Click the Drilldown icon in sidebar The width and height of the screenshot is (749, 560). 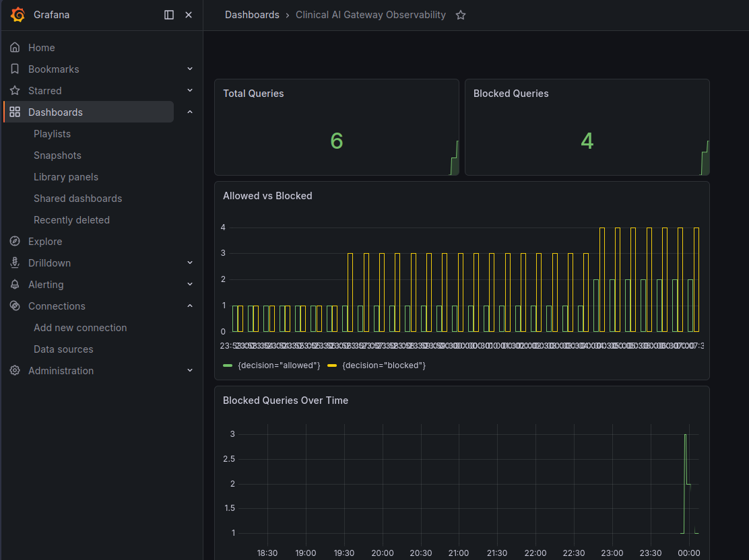15,262
